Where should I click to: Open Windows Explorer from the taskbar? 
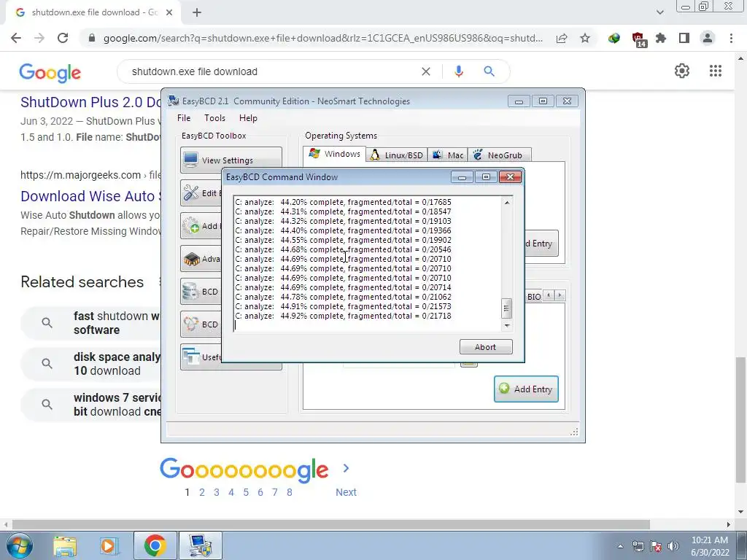[65, 545]
